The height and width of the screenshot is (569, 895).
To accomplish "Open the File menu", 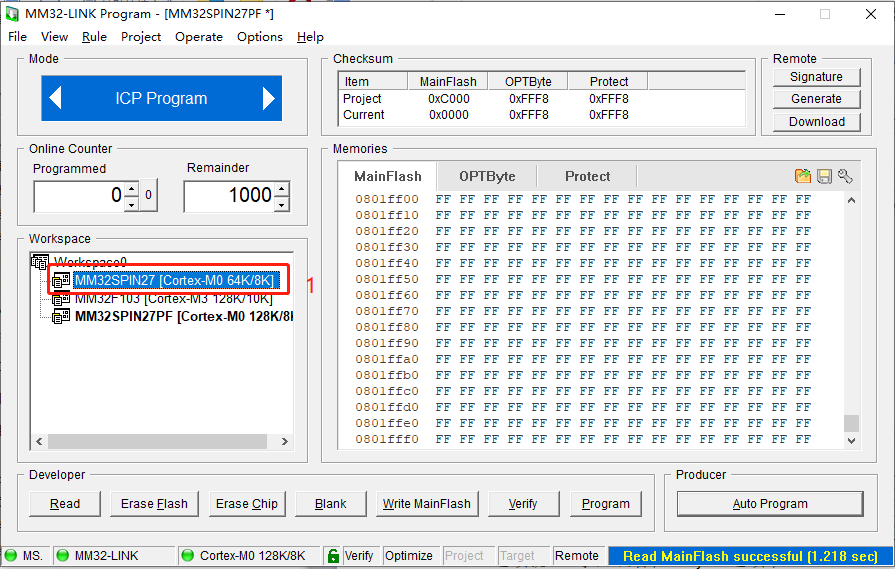I will point(17,37).
